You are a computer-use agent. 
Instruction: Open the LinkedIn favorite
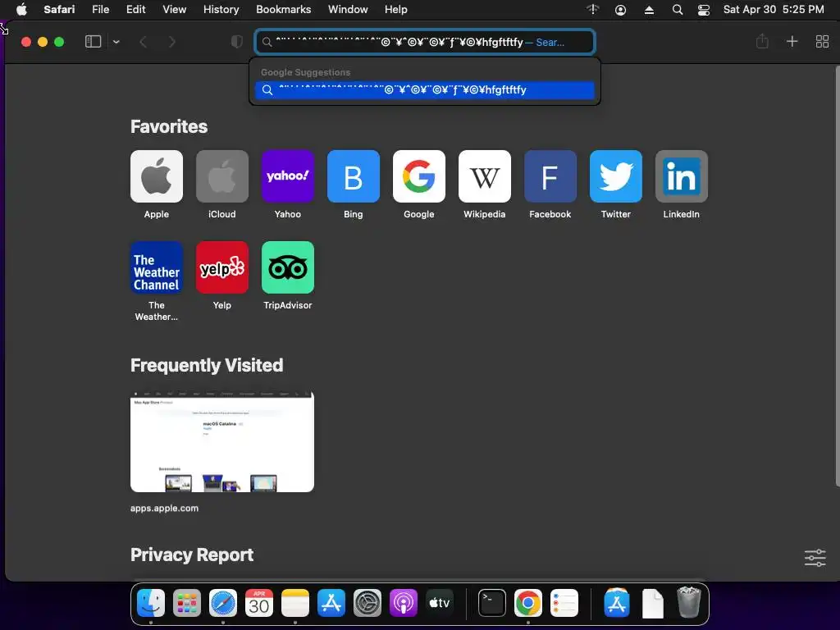[x=682, y=176]
